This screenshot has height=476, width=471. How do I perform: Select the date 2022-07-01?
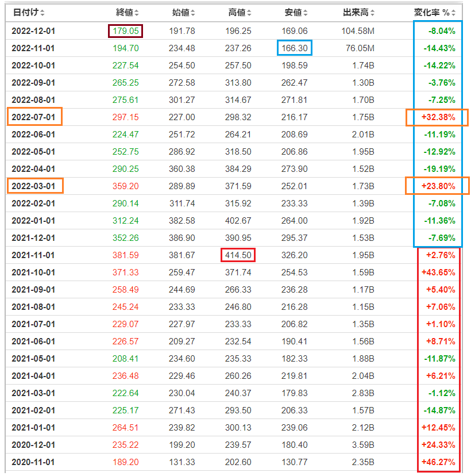33,117
